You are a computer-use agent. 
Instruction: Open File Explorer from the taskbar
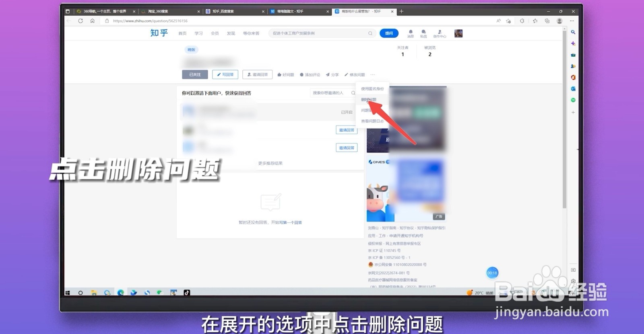[94, 293]
